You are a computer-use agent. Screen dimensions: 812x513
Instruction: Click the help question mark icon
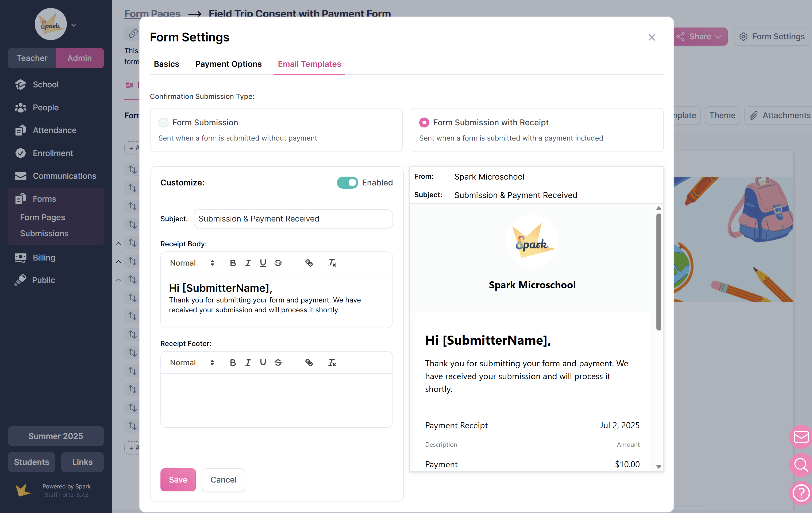tap(801, 493)
